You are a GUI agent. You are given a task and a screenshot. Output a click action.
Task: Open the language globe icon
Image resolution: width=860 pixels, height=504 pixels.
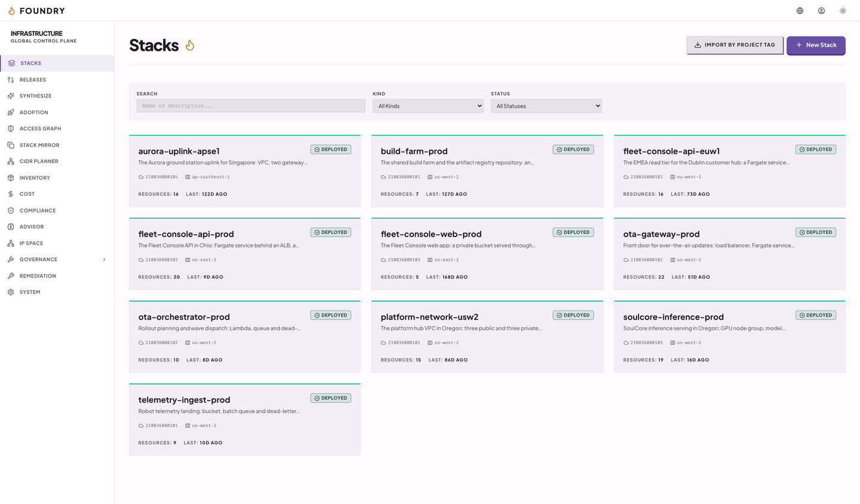click(x=800, y=11)
